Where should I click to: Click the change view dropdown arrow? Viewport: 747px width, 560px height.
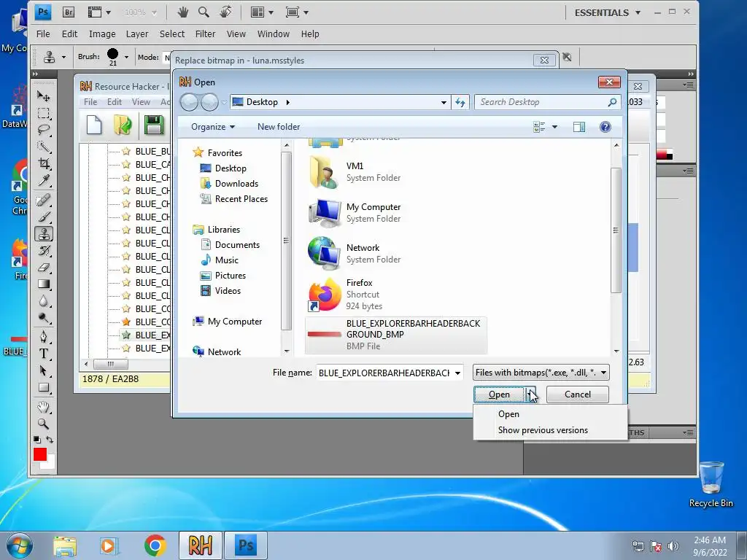(554, 127)
